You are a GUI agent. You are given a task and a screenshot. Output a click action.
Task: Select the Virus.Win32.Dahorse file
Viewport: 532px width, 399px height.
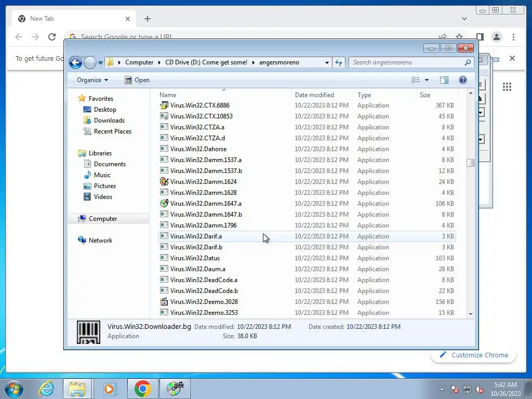307,149
